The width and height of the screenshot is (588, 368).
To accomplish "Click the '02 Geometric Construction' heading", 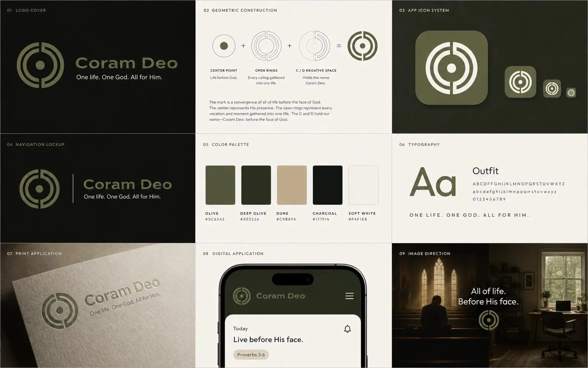I will (240, 10).
